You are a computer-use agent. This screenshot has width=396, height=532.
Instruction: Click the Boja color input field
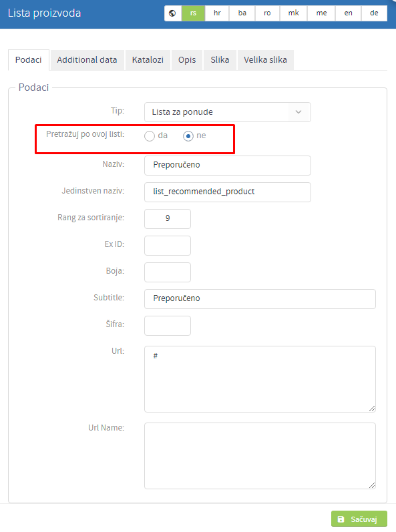(168, 272)
